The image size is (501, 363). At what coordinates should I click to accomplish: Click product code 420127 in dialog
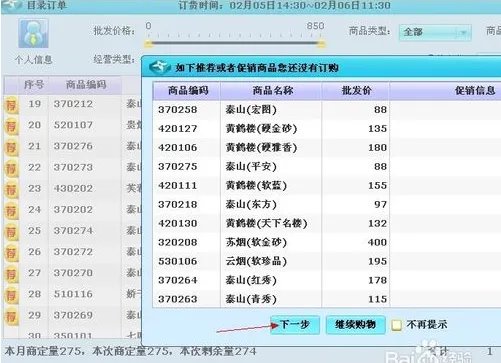178,129
